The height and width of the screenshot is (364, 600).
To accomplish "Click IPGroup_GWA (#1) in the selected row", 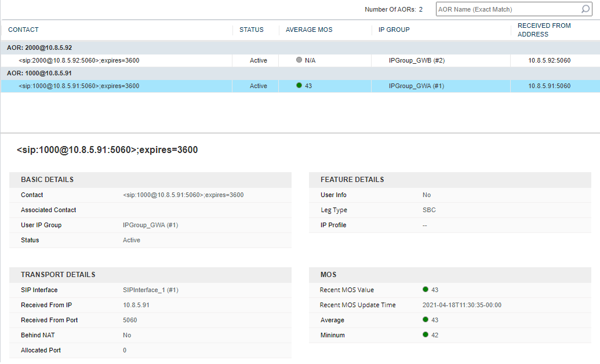I will pyautogui.click(x=416, y=86).
